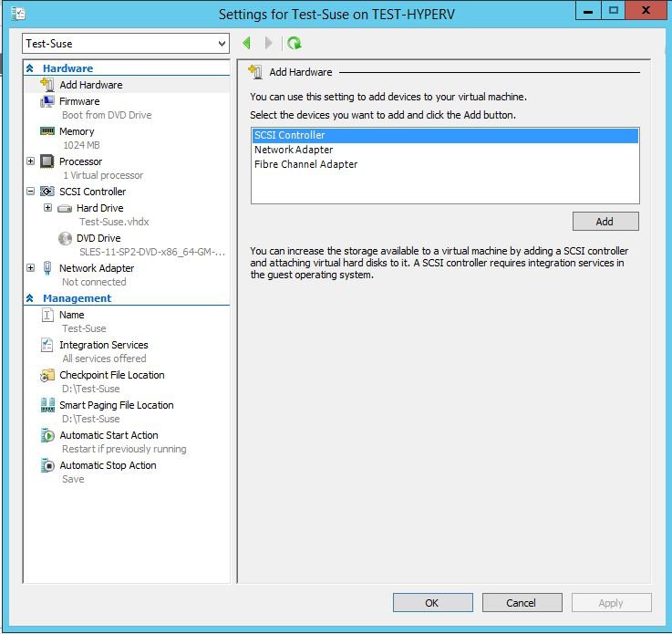The height and width of the screenshot is (634, 672).
Task: Open the Test-Suse virtual machine dropdown
Action: coord(222,44)
